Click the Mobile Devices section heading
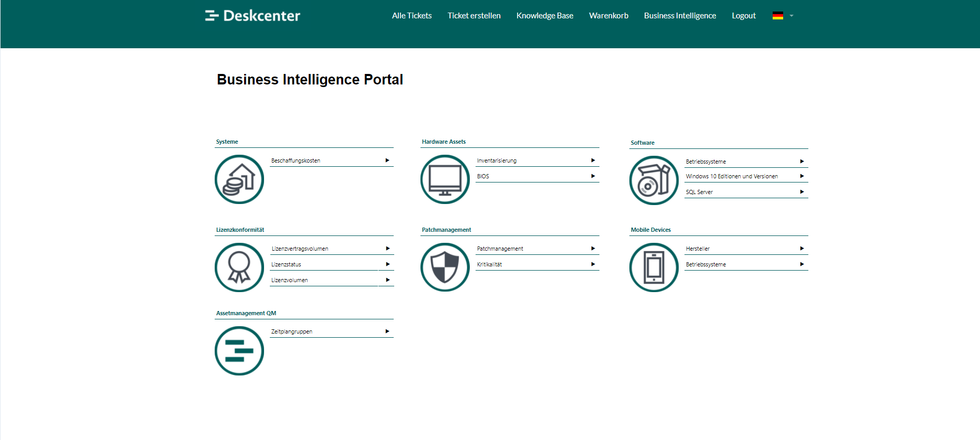980x440 pixels. tap(651, 230)
